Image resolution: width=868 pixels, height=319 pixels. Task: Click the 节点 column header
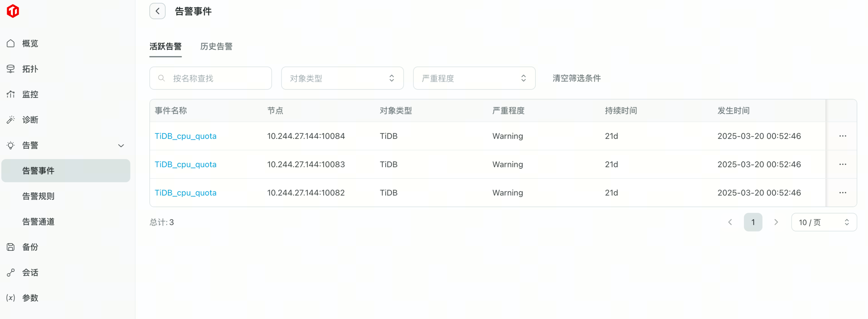pyautogui.click(x=275, y=111)
